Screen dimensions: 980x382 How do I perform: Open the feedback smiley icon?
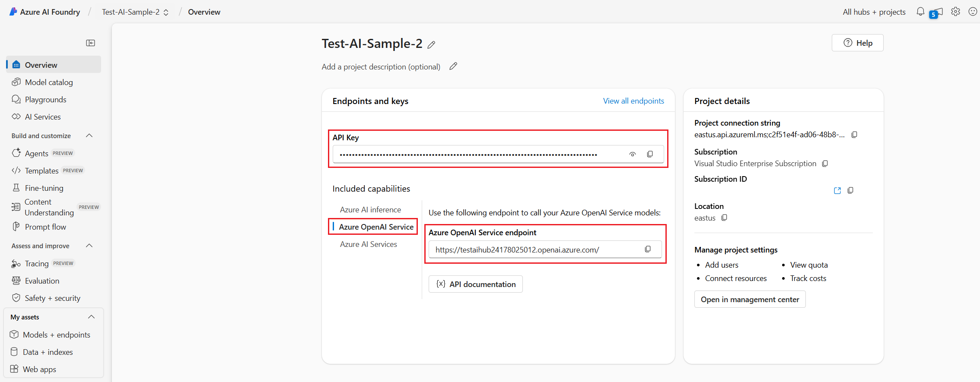click(x=972, y=11)
